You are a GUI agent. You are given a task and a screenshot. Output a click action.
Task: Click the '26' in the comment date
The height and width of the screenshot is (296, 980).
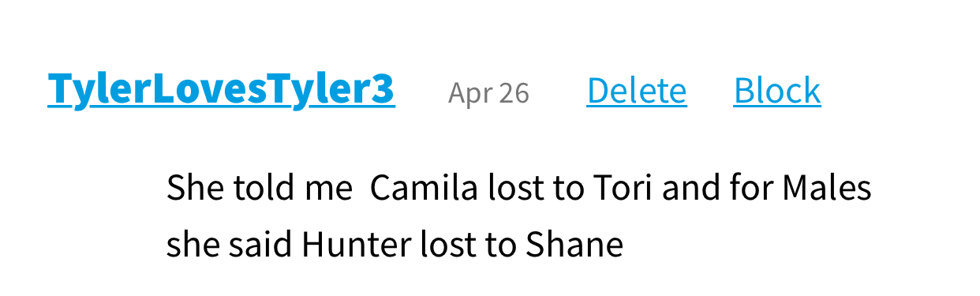tap(514, 93)
